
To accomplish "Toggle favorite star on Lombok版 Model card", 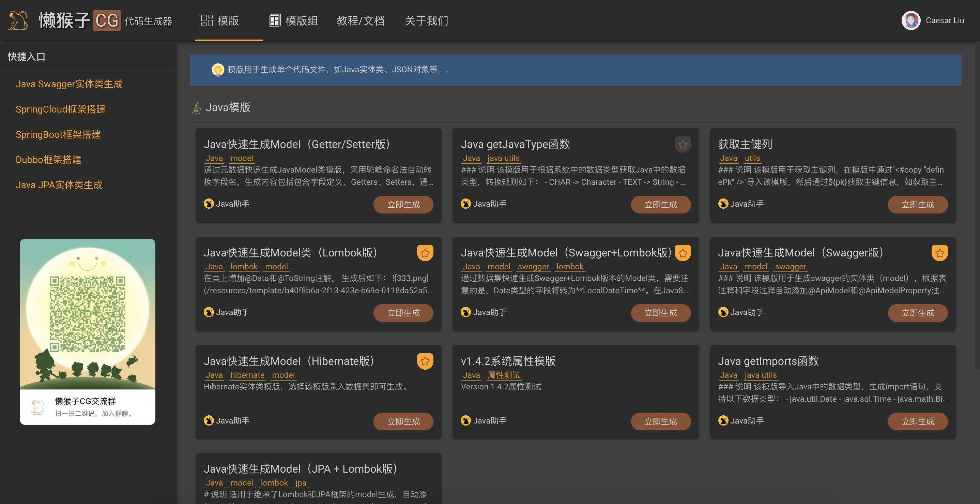I will click(x=425, y=253).
